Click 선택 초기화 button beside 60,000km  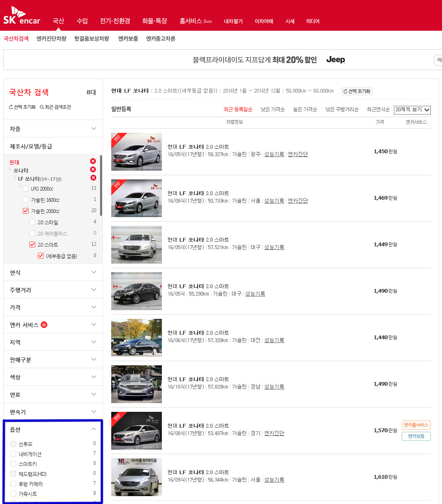click(357, 91)
